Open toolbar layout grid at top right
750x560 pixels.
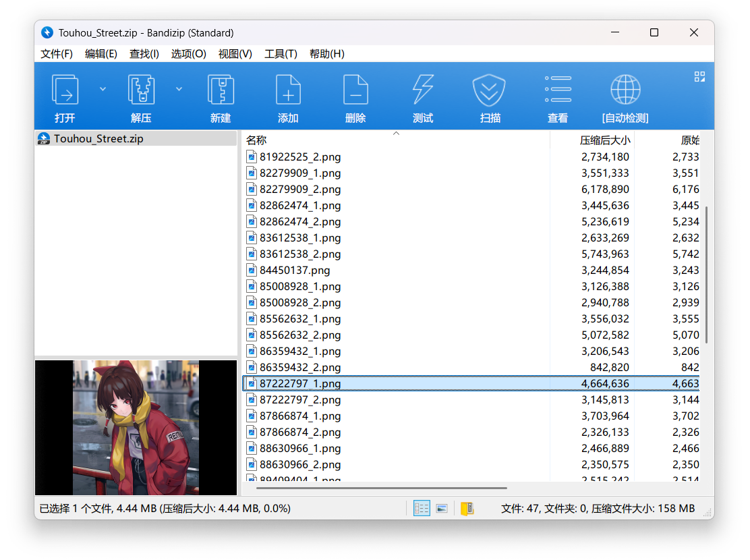(699, 77)
